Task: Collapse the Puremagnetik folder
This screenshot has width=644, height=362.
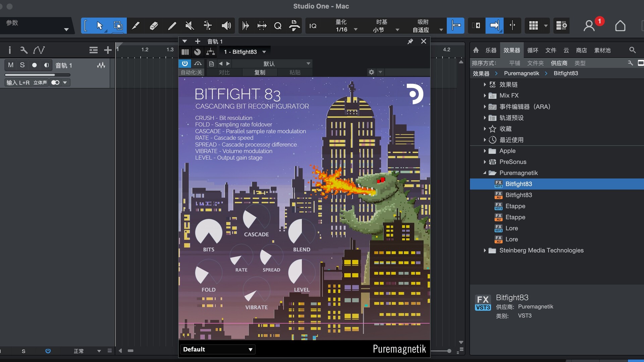Action: [485, 173]
